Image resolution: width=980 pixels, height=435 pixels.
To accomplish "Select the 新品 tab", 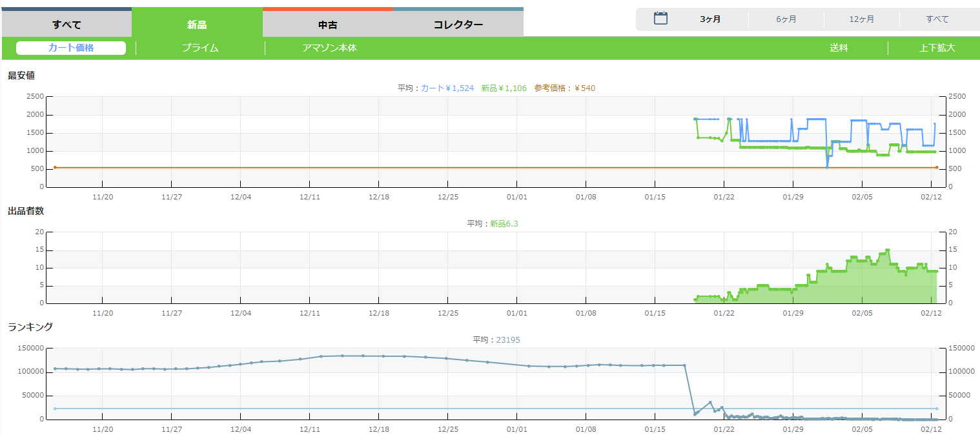I will click(x=197, y=25).
